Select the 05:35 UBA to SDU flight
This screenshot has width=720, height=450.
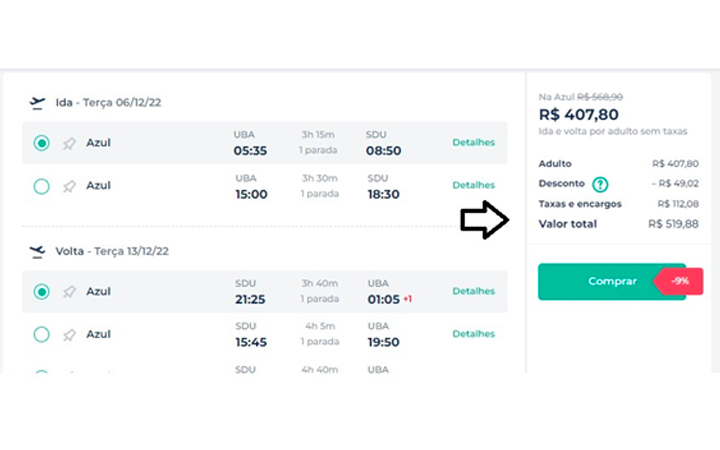click(x=41, y=143)
